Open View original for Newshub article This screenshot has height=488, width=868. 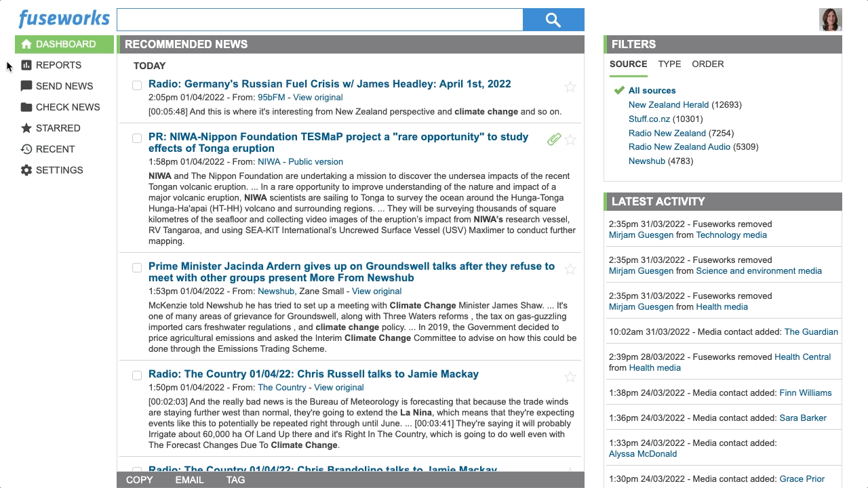tap(376, 291)
